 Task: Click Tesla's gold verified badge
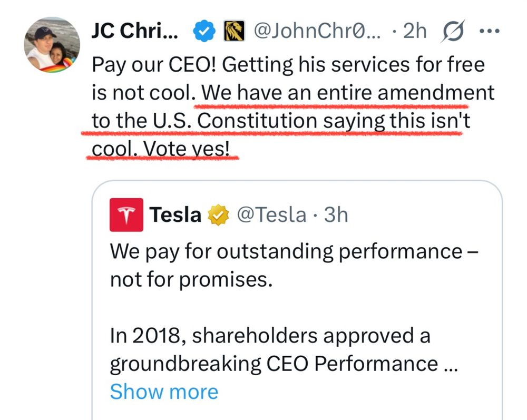point(218,215)
